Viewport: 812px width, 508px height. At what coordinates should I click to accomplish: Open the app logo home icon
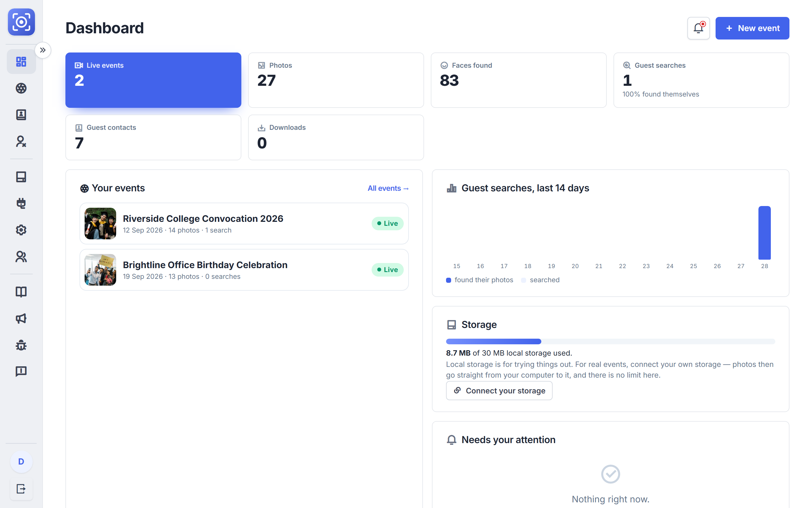pos(21,22)
